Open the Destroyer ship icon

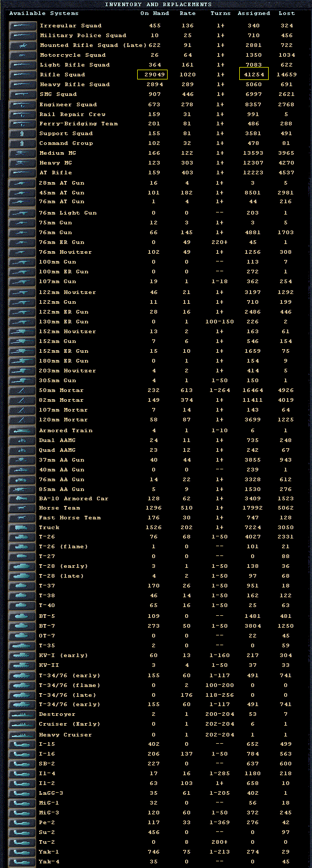pos(23,714)
